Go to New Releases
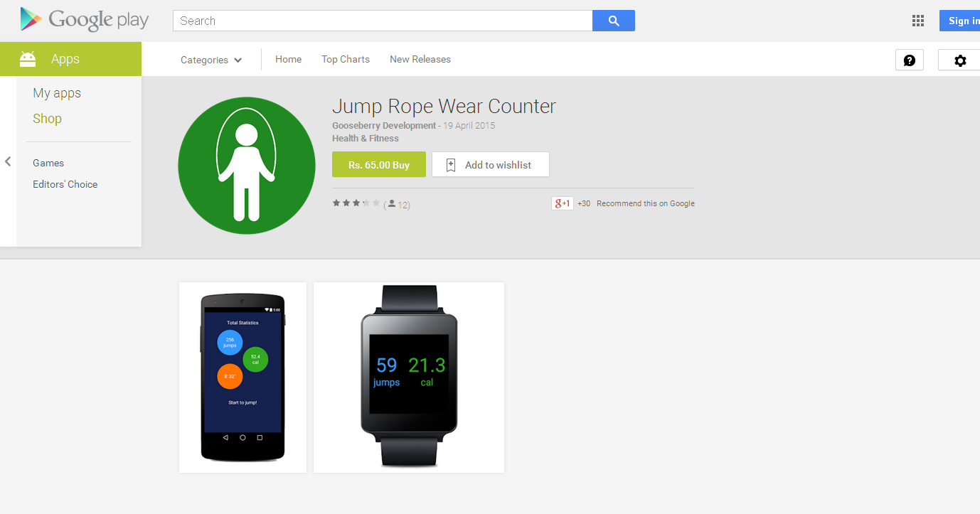 tap(420, 59)
